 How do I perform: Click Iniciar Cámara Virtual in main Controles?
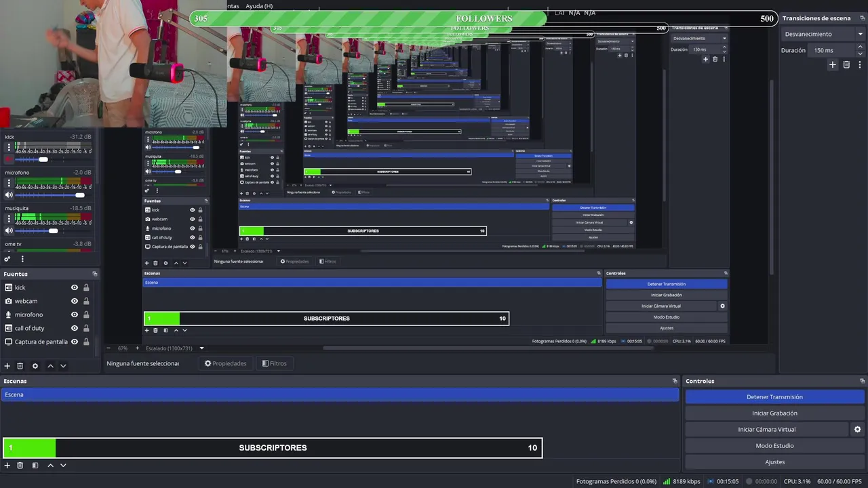(766, 430)
